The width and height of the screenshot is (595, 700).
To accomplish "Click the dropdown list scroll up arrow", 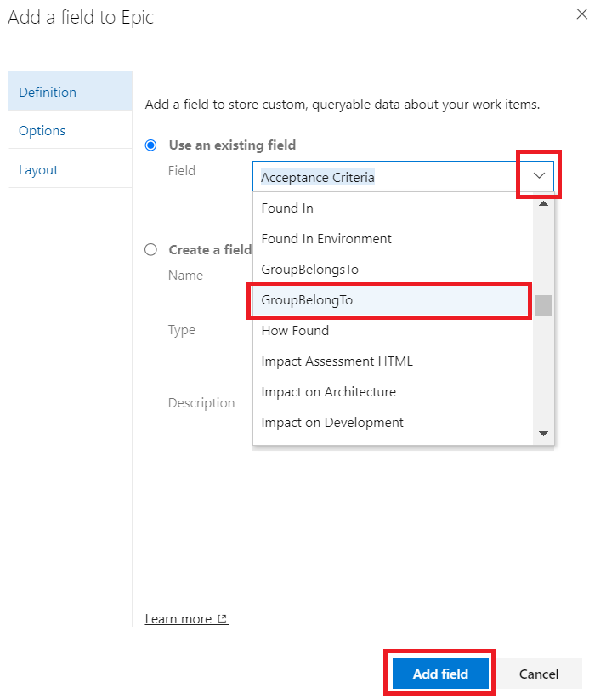I will coord(543,204).
